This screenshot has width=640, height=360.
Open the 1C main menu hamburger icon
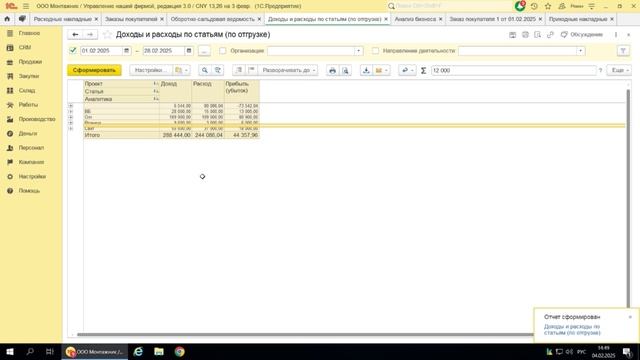coord(26,6)
